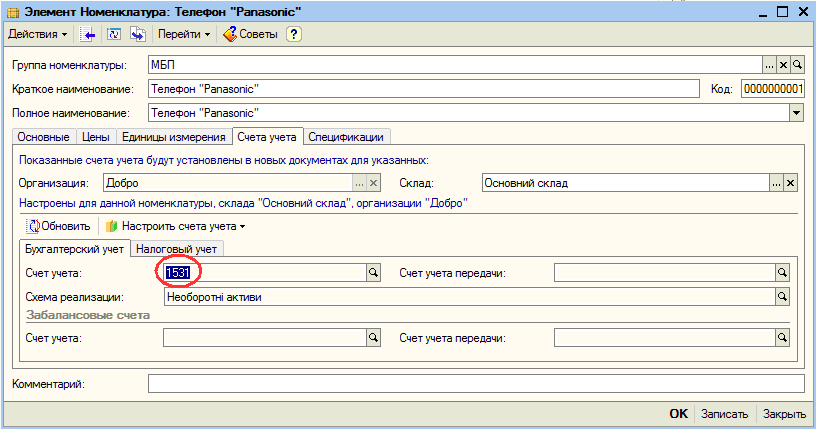Click the Схема реализации field
The image size is (816, 429).
[x=469, y=297]
